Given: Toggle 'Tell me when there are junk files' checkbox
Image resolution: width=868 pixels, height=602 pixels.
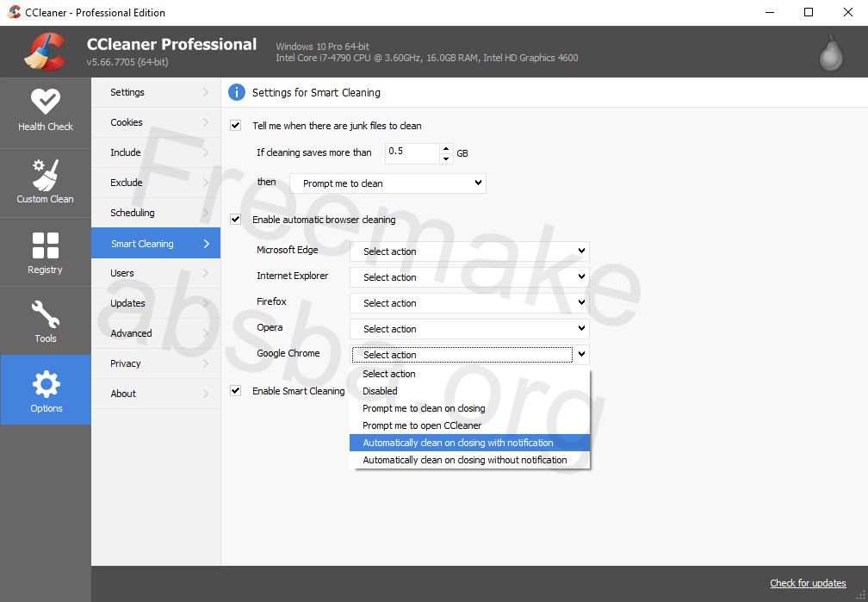Looking at the screenshot, I should click(235, 125).
